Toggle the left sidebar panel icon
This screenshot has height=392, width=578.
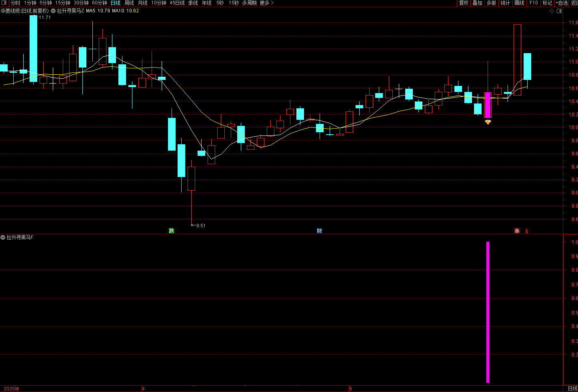[4, 3]
